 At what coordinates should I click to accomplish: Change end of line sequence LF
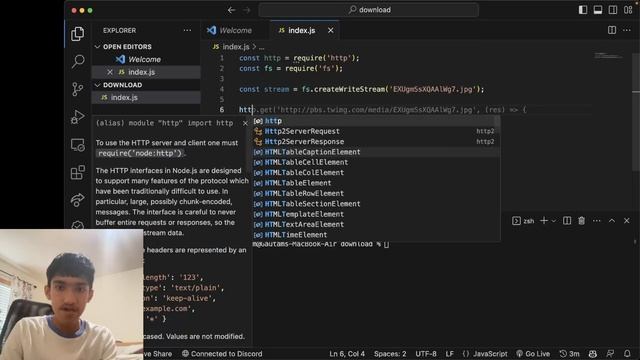click(x=449, y=354)
